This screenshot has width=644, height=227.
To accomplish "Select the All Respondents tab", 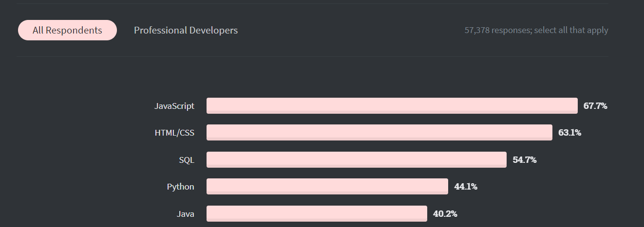I will [x=67, y=30].
